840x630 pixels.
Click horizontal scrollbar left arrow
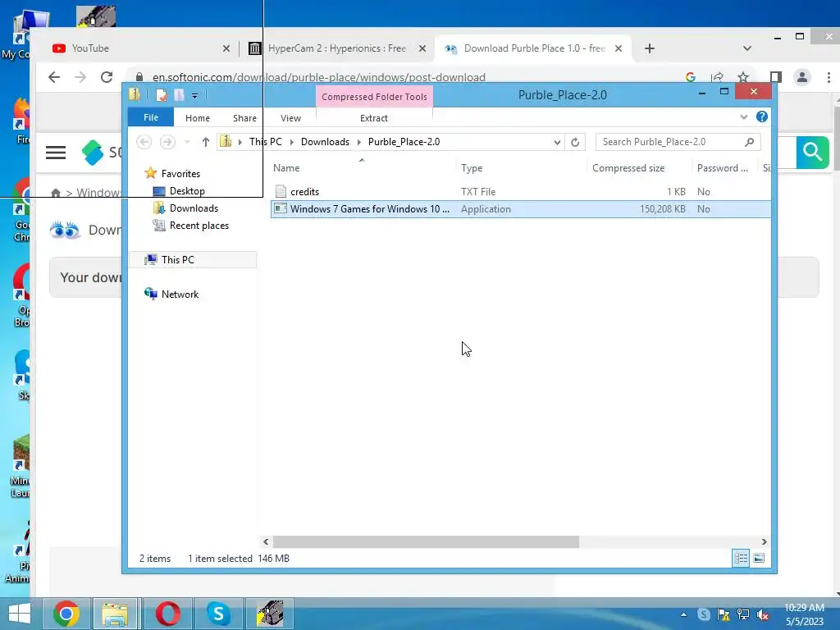tap(266, 541)
